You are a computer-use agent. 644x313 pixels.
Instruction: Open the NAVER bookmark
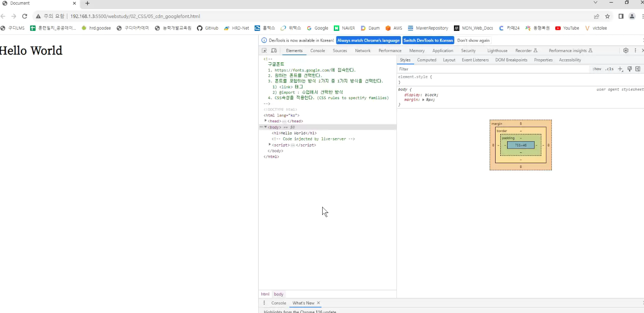(345, 28)
